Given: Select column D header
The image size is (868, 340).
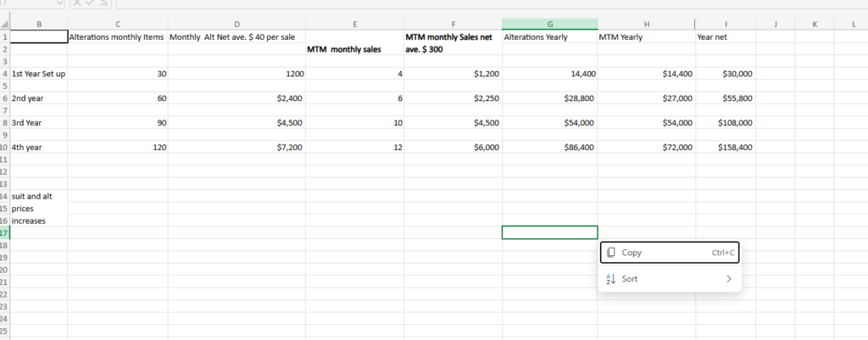Looking at the screenshot, I should click(x=236, y=25).
